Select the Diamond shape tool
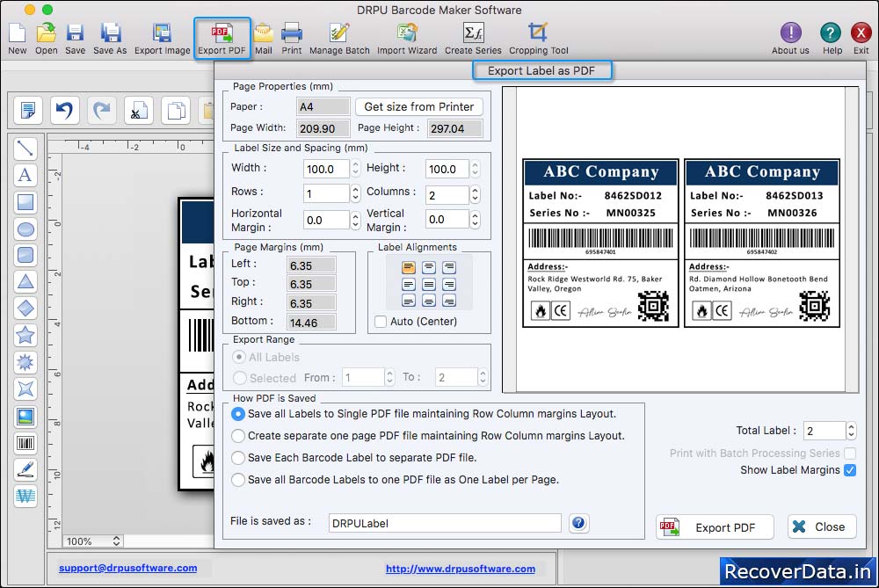The image size is (879, 588). click(25, 309)
